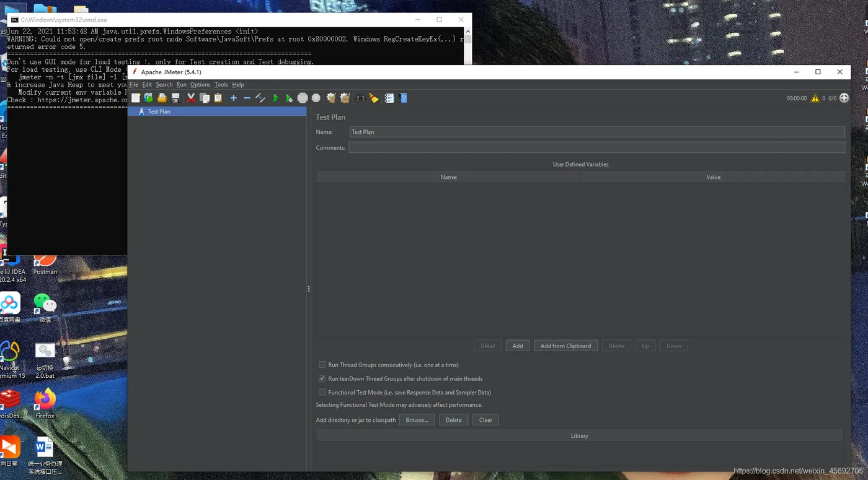The width and height of the screenshot is (868, 480).
Task: Open the Tools menu
Action: coord(221,84)
